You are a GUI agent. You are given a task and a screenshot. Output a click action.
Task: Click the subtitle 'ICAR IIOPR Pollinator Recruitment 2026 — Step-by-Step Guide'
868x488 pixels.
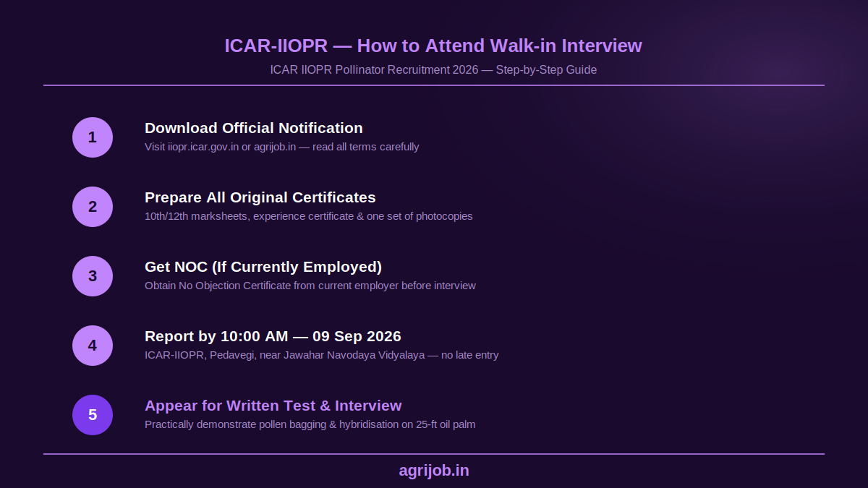(433, 70)
